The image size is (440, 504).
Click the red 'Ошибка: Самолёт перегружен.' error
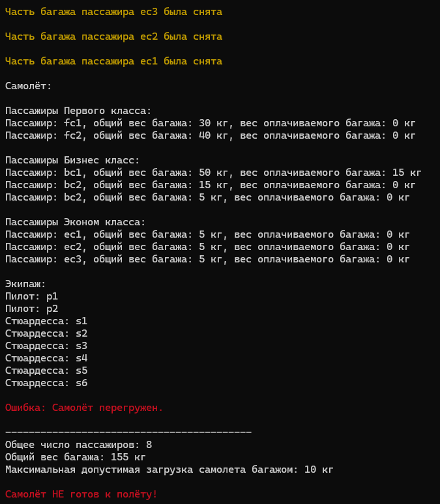pos(84,408)
